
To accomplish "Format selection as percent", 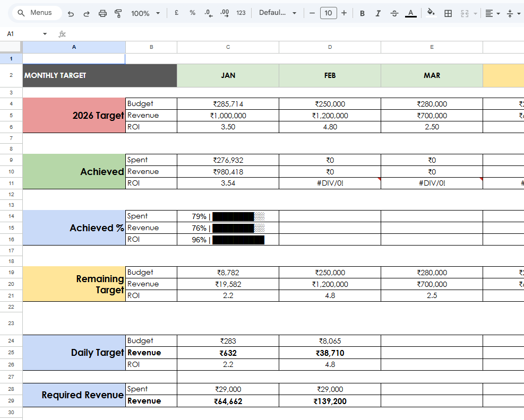I will (x=192, y=13).
